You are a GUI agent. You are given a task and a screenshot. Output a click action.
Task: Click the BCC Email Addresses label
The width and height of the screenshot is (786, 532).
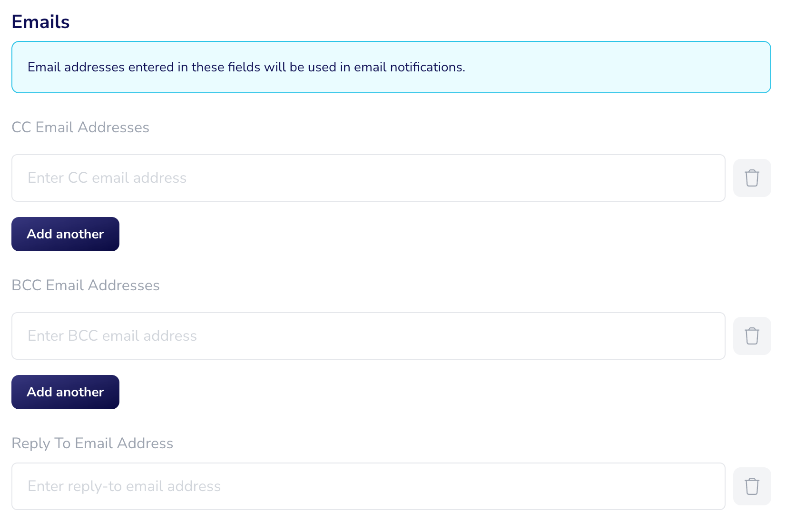[x=86, y=286]
